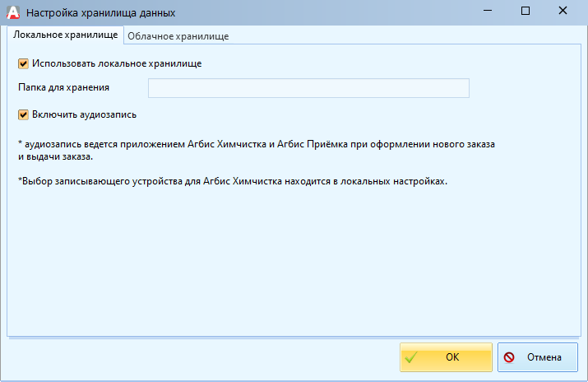Screen dimensions: 588x382
Task: Close the dialog with the X button
Action: pyautogui.click(x=564, y=12)
